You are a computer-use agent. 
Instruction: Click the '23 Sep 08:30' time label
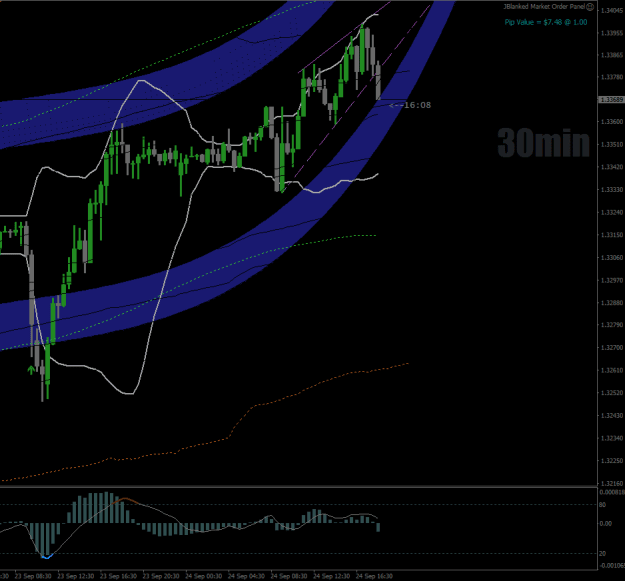click(x=33, y=576)
